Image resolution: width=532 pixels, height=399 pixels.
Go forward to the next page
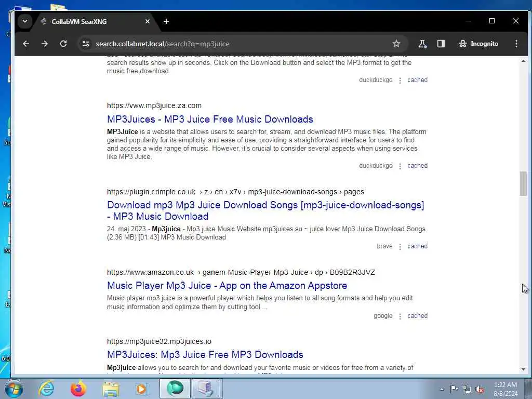pos(45,44)
